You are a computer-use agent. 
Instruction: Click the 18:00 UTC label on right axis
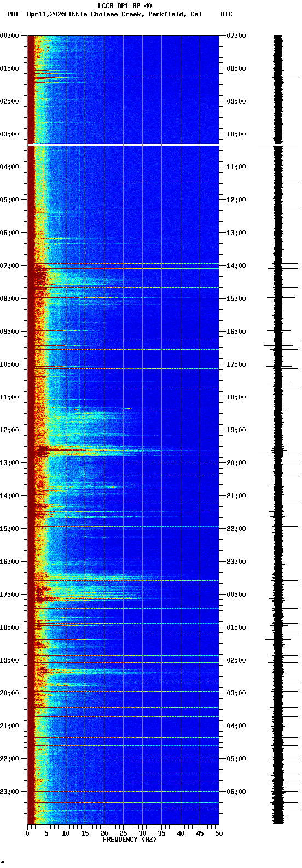(x=236, y=397)
